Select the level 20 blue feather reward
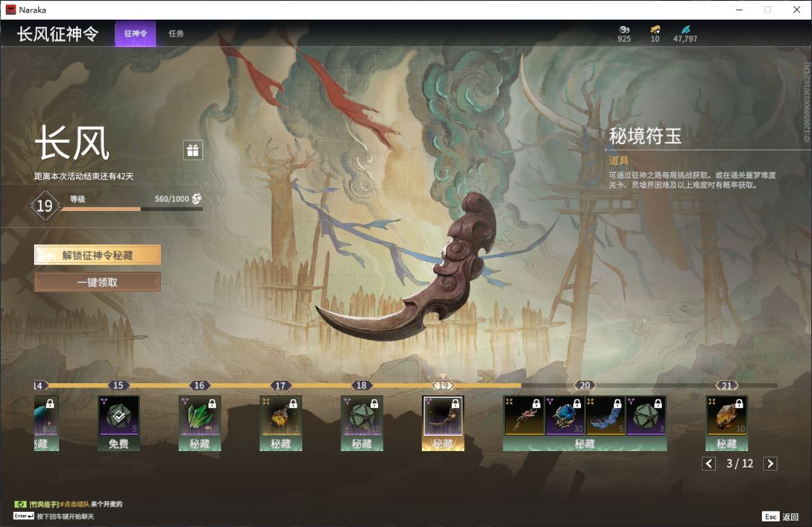The image size is (812, 527). click(x=605, y=415)
